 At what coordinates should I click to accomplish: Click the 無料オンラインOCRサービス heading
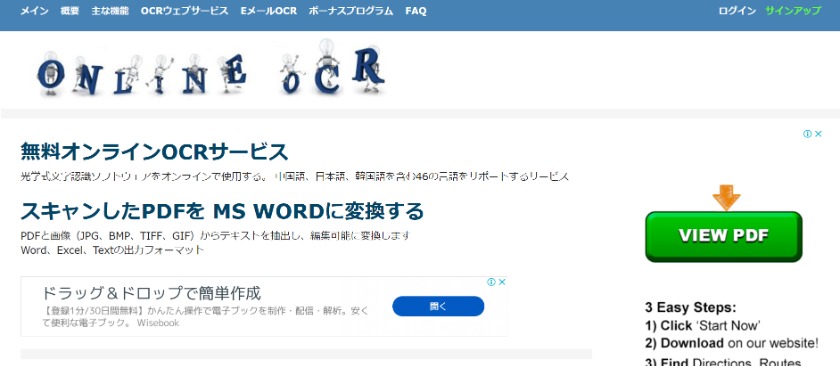pyautogui.click(x=154, y=152)
